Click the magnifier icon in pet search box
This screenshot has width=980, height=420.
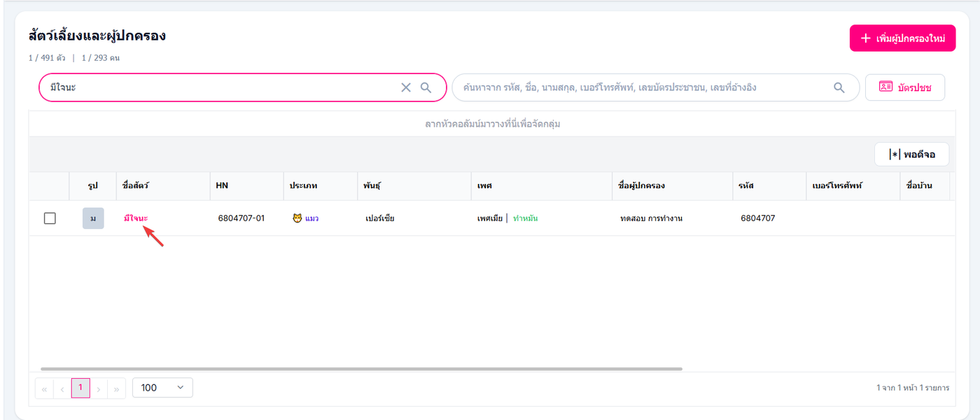click(426, 87)
